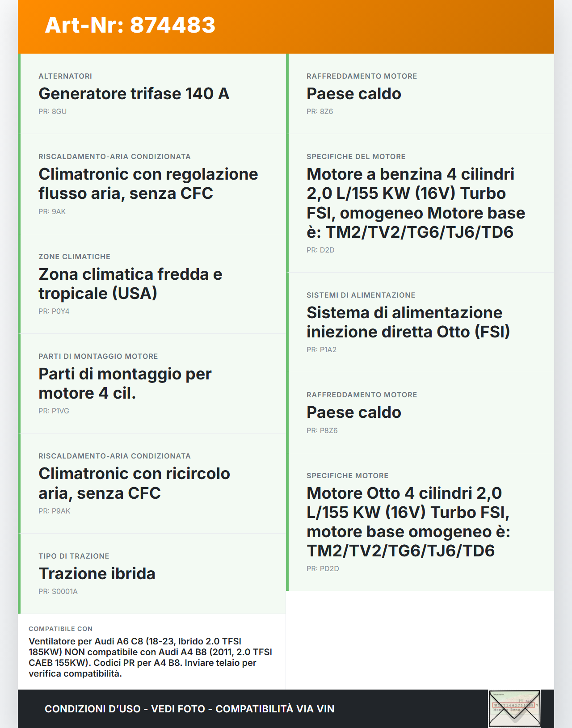Screen dimensions: 572x728
Task: Click the PR: P8Z6 code
Action: tap(322, 430)
